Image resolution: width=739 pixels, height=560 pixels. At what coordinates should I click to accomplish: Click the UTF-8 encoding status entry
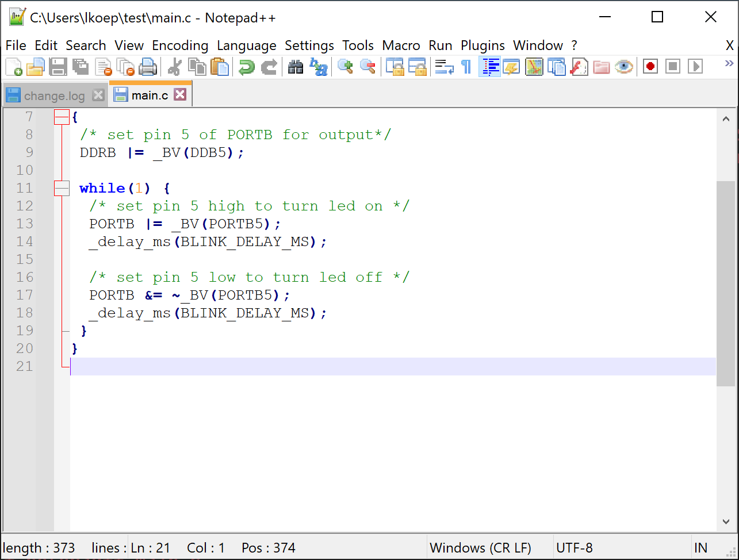click(574, 548)
